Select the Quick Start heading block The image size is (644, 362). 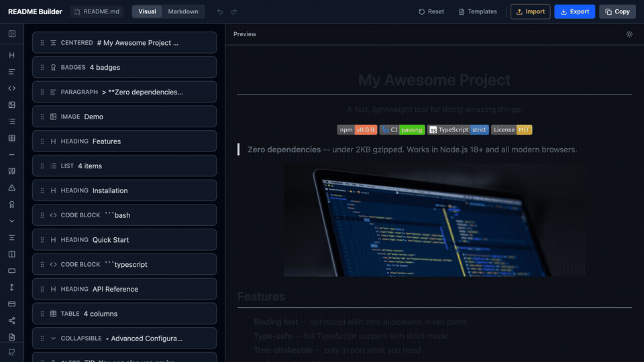(x=125, y=240)
